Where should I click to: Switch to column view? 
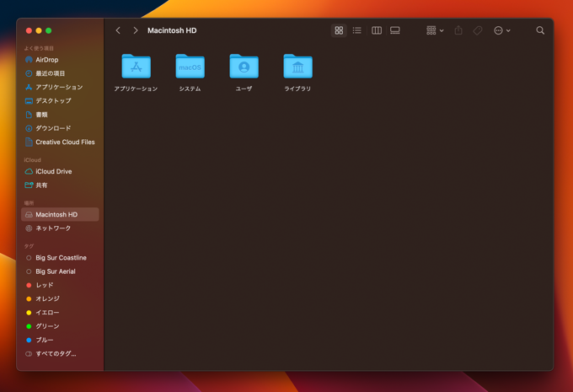pyautogui.click(x=377, y=30)
